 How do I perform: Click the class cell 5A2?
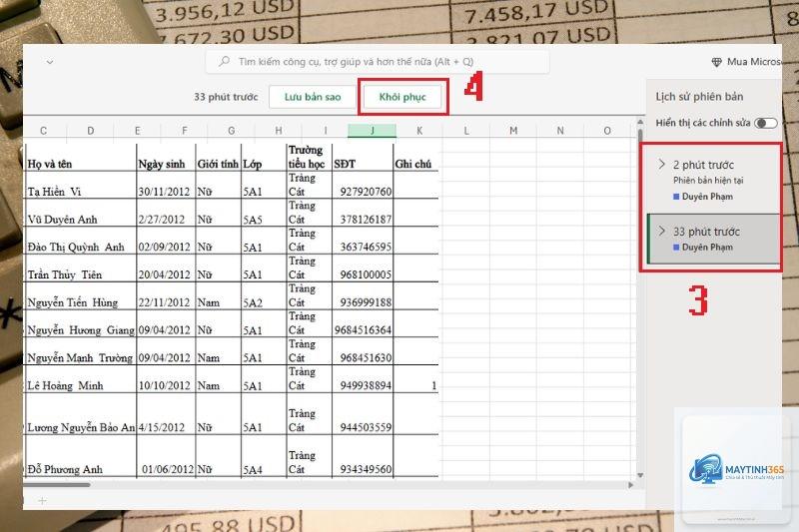264,295
